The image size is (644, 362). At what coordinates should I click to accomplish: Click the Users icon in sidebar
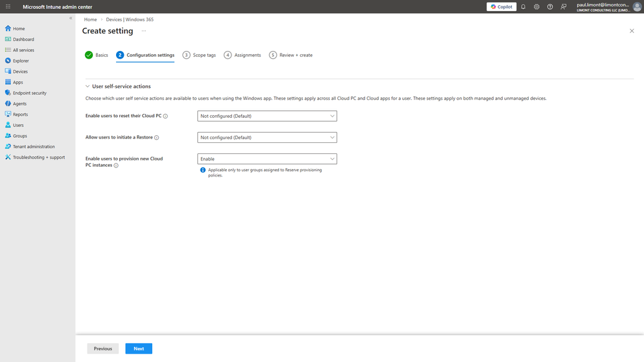[8, 125]
